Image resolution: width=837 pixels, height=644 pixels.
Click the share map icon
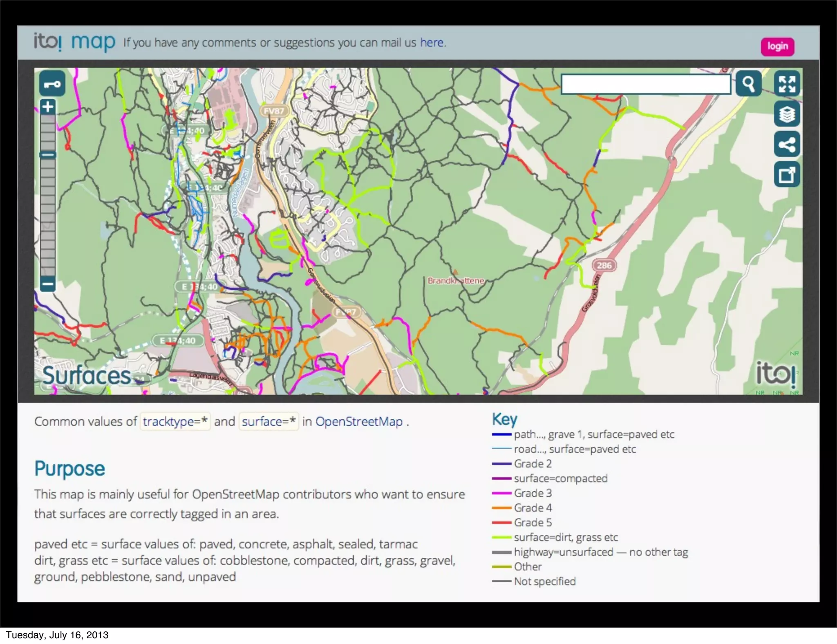pos(787,144)
